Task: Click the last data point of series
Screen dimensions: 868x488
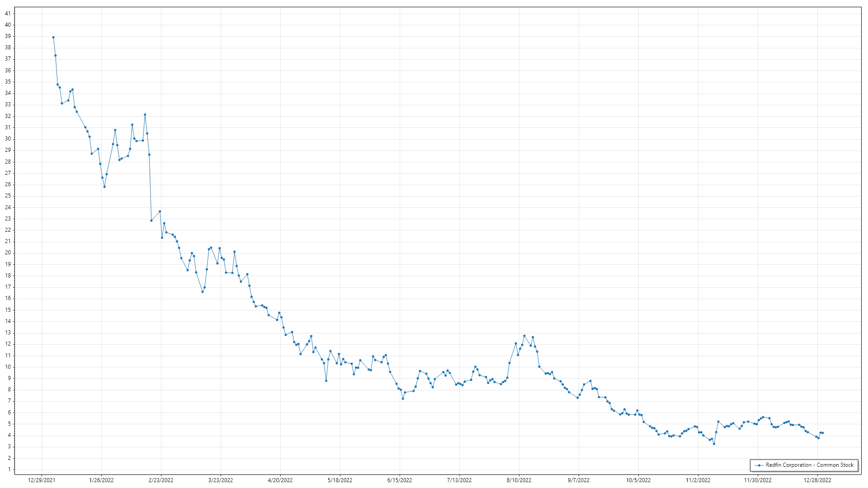Action: point(822,433)
